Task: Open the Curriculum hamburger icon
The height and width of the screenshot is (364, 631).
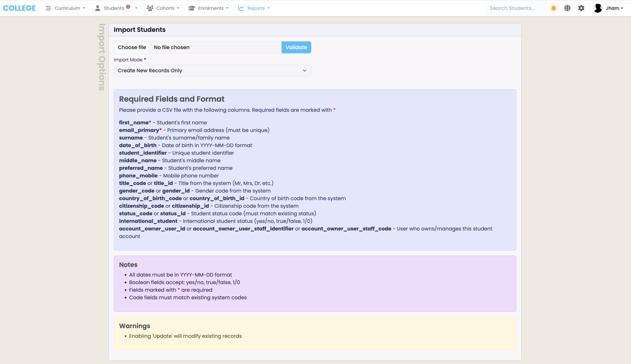Action: 48,8
